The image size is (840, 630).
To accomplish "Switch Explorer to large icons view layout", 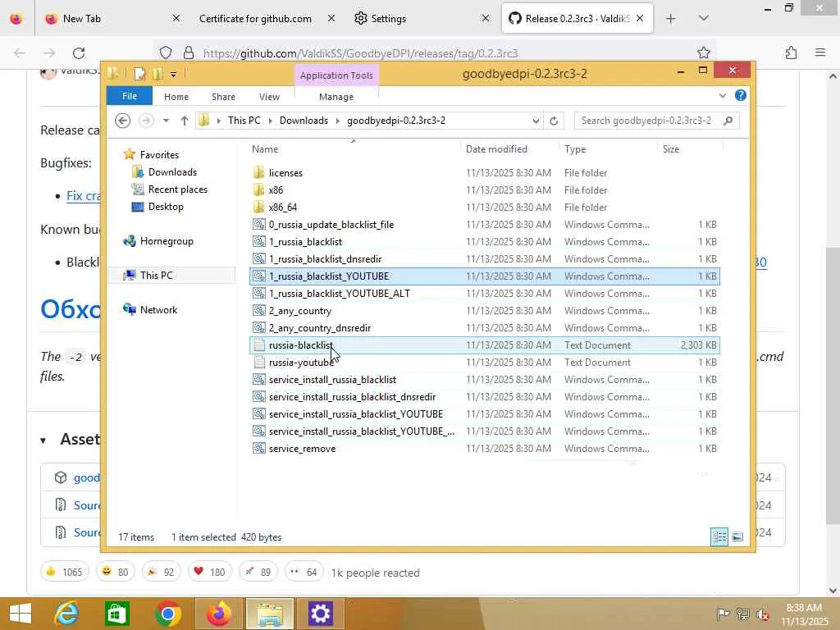I will click(x=737, y=536).
